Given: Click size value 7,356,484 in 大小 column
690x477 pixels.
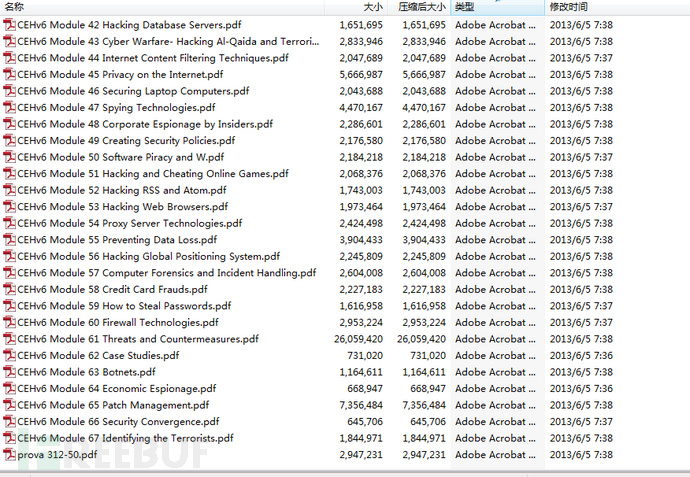Looking at the screenshot, I should [x=361, y=405].
